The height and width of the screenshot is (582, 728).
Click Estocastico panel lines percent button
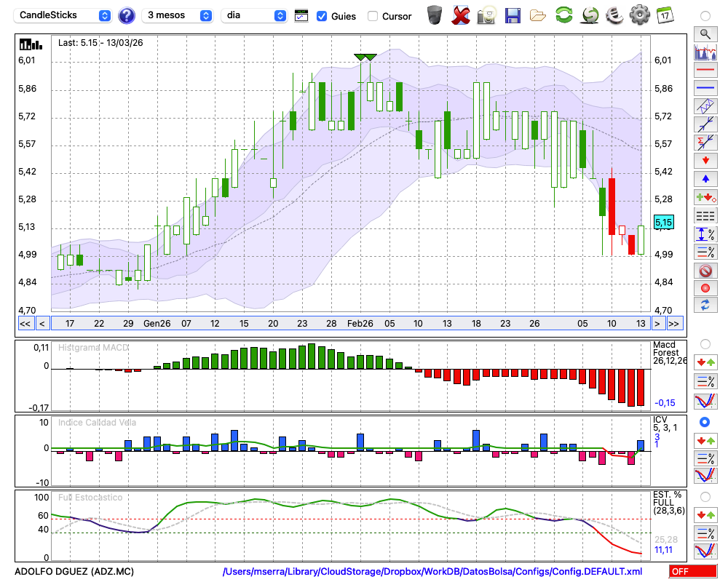(705, 533)
